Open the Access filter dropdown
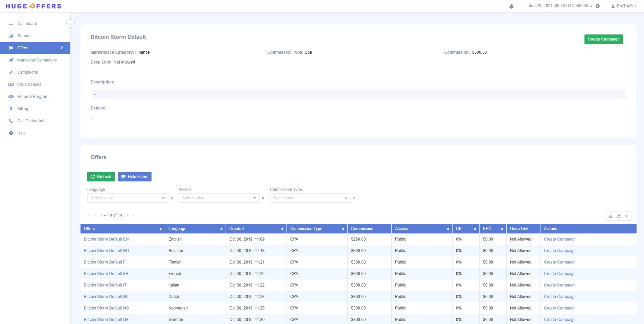Screen dimensions: 644x324 tap(219, 198)
